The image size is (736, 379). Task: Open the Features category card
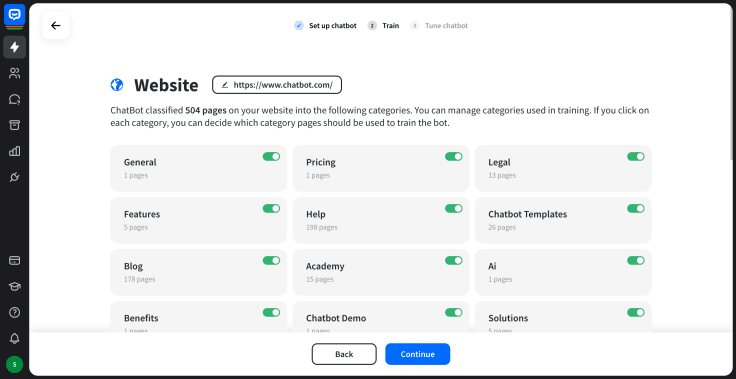click(199, 220)
